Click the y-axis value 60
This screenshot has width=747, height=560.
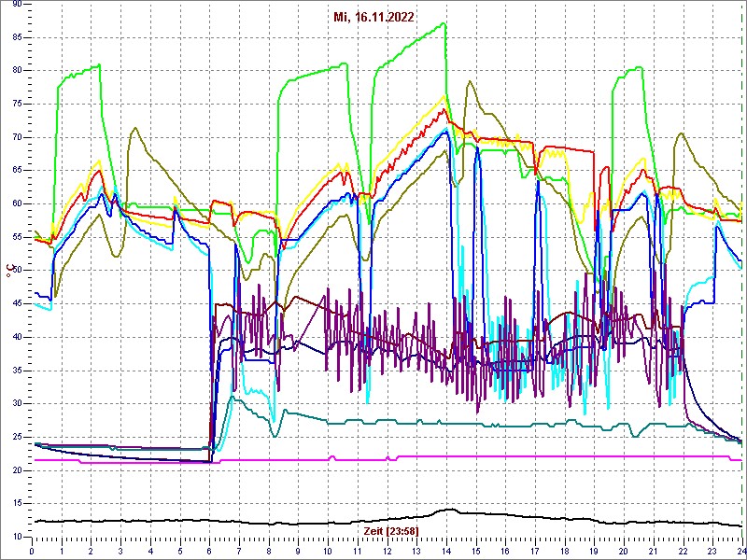pyautogui.click(x=16, y=203)
